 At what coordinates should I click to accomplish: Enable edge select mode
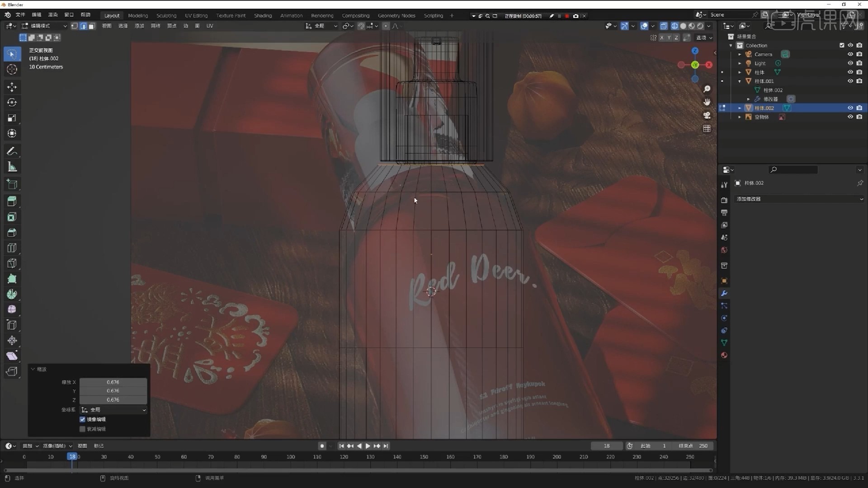point(83,26)
